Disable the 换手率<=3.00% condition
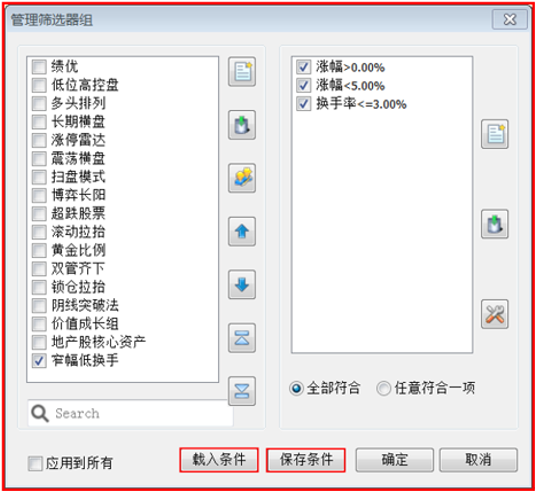Screen dimensions: 535x491 304,104
